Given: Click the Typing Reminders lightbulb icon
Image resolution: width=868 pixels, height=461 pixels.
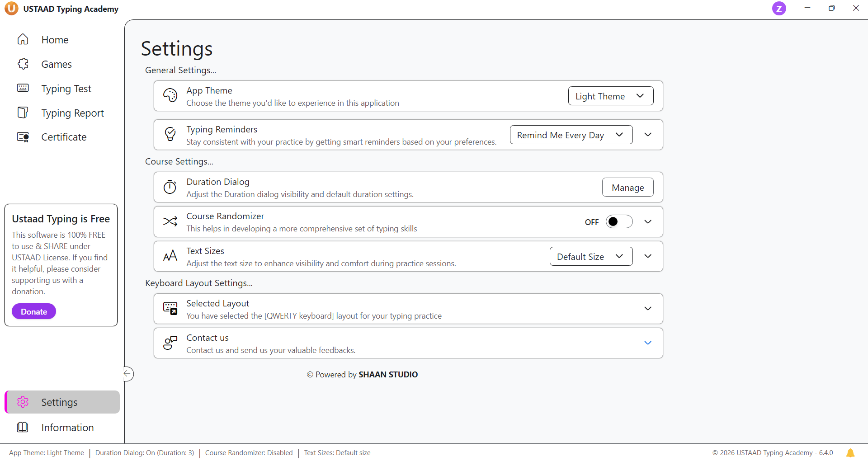Looking at the screenshot, I should point(170,135).
